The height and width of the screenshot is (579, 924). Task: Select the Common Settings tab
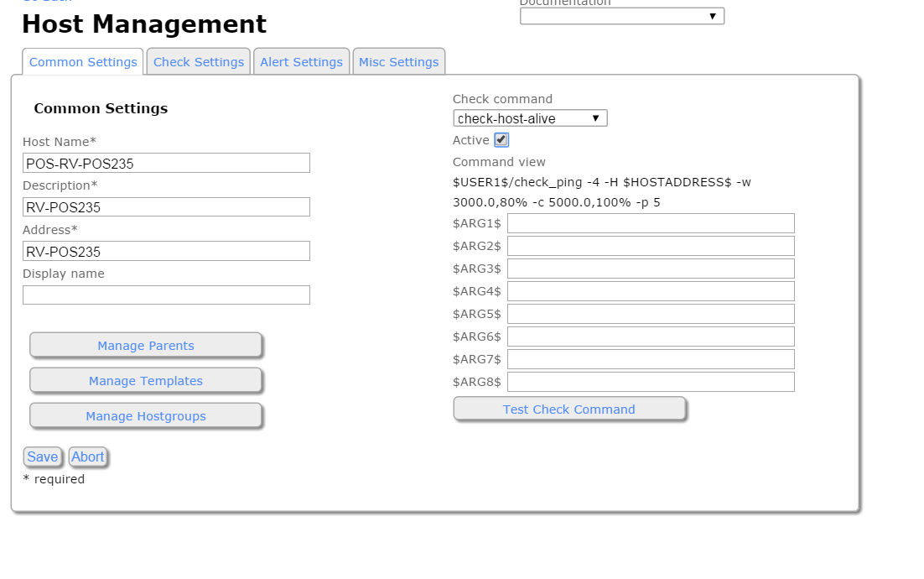pyautogui.click(x=83, y=62)
